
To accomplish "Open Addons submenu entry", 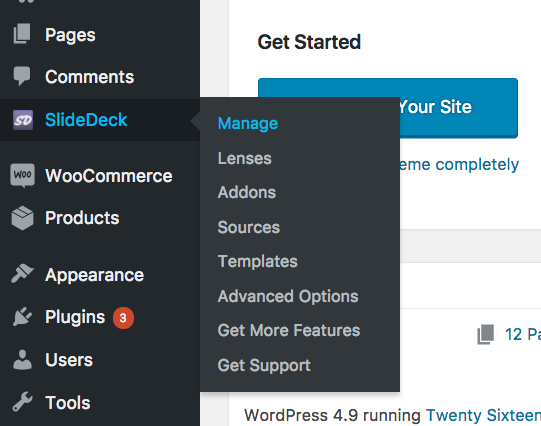I will click(247, 192).
